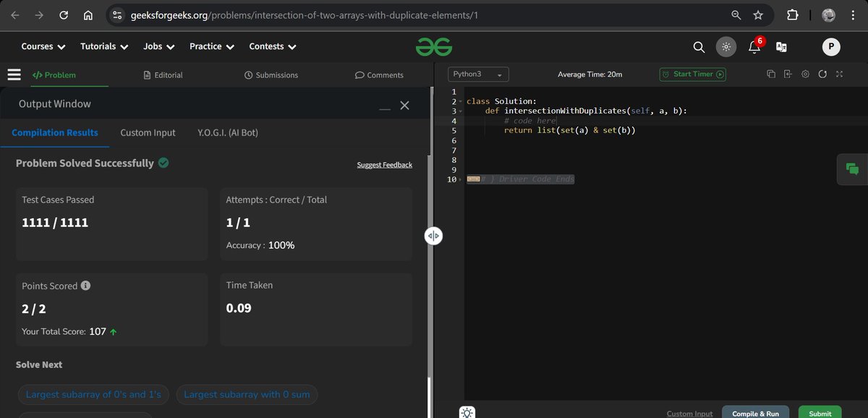Bookmark this page with the star
Screen dimensions: 868x418
(x=758, y=15)
